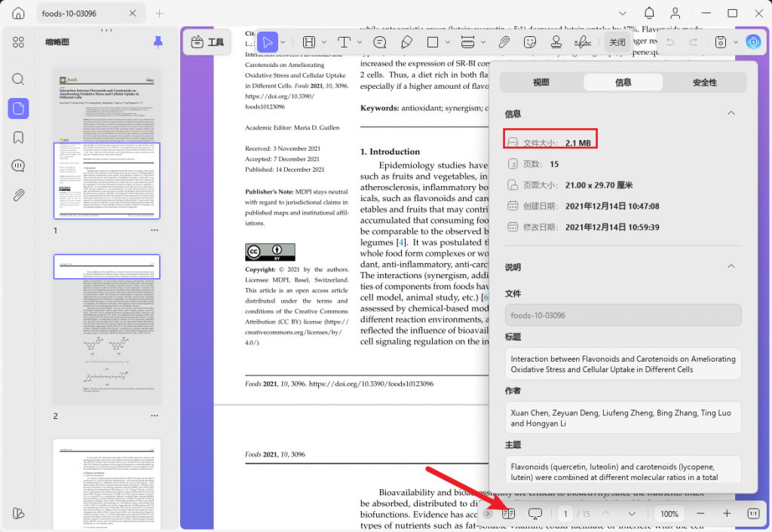Open the text tool dropdown arrow
Screen dimensions: 772x532
[359, 42]
